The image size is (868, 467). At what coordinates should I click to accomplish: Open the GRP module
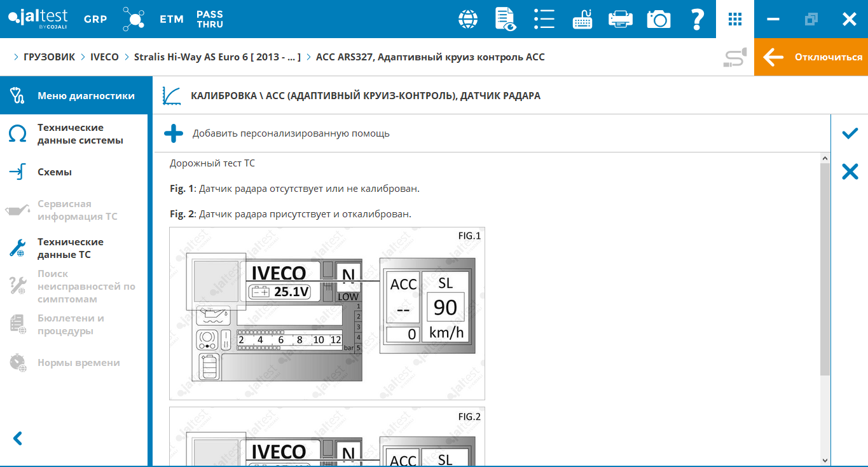[x=95, y=19]
